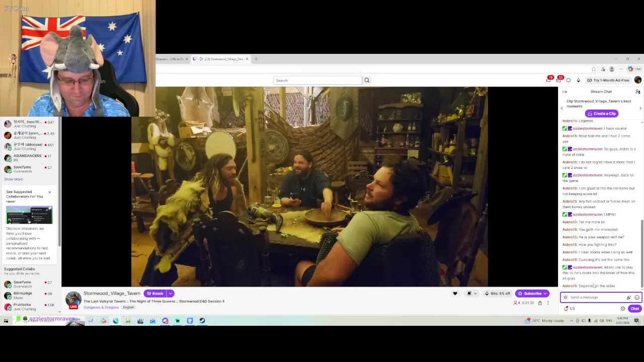Click the search magnifier button
644x362 pixels.
[x=367, y=80]
